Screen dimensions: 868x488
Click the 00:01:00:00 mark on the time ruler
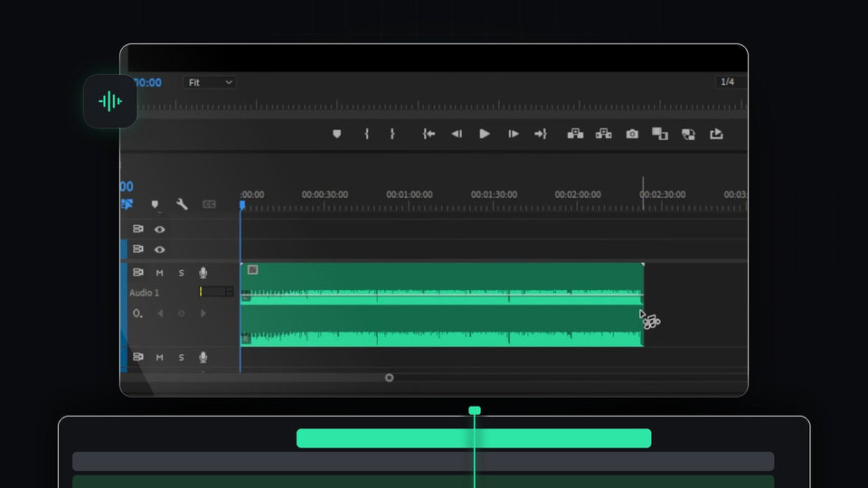coord(409,195)
